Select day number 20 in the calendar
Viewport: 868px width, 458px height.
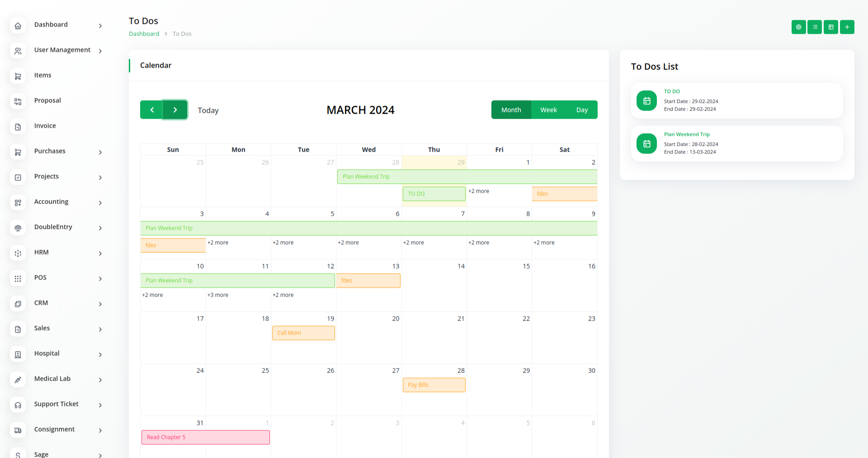[396, 318]
